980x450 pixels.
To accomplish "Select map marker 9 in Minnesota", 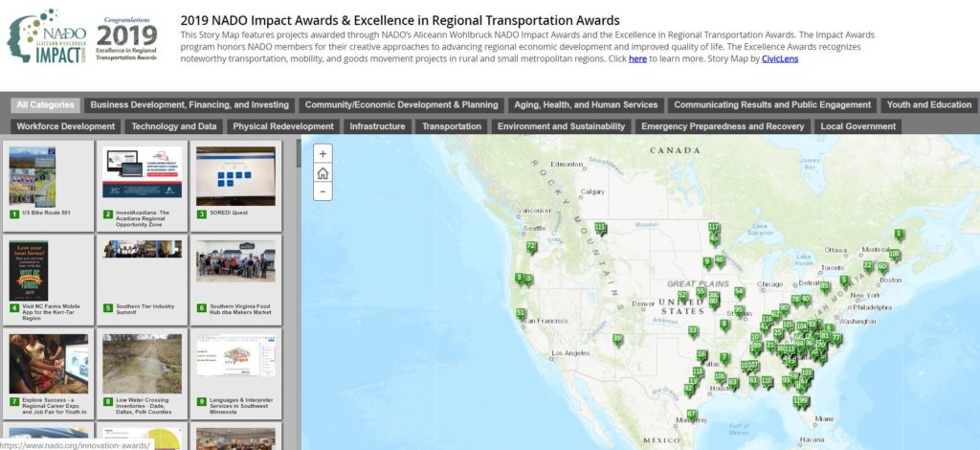I will click(707, 262).
